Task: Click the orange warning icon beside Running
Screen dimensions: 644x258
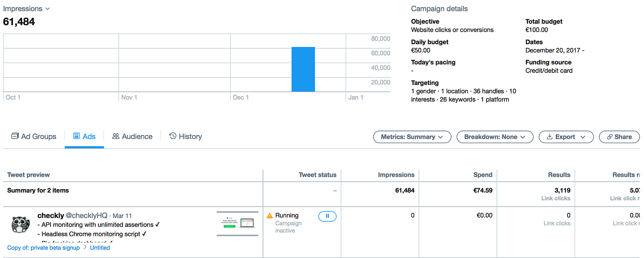Action: coord(270,216)
